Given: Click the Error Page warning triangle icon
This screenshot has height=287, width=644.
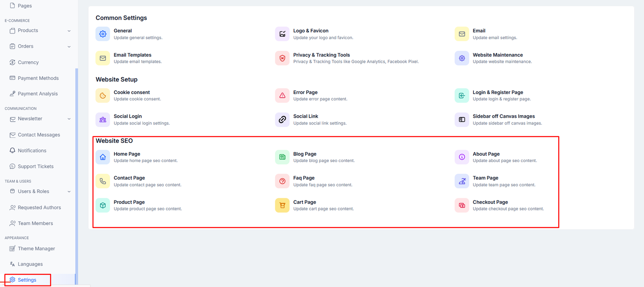Looking at the screenshot, I should coord(282,96).
